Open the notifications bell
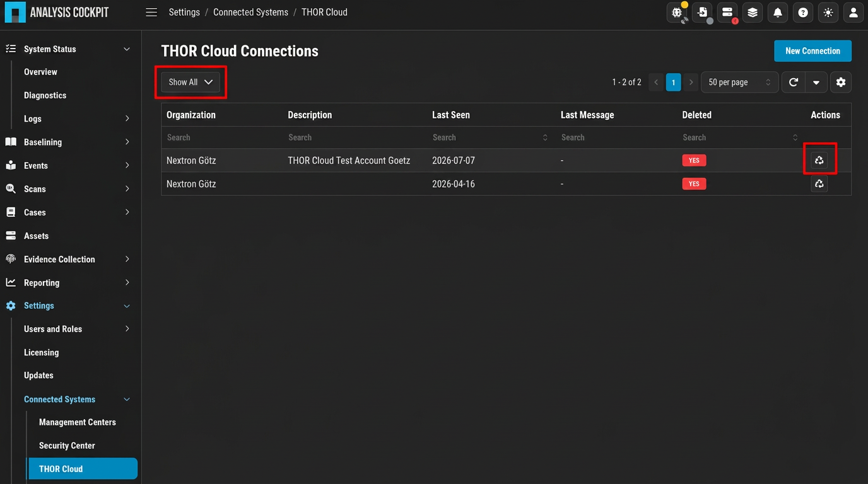Viewport: 868px width, 484px height. click(x=778, y=13)
